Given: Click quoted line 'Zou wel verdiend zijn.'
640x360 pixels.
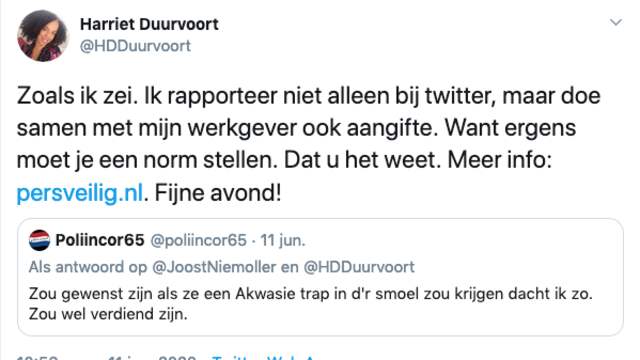Looking at the screenshot, I should click(x=108, y=314).
